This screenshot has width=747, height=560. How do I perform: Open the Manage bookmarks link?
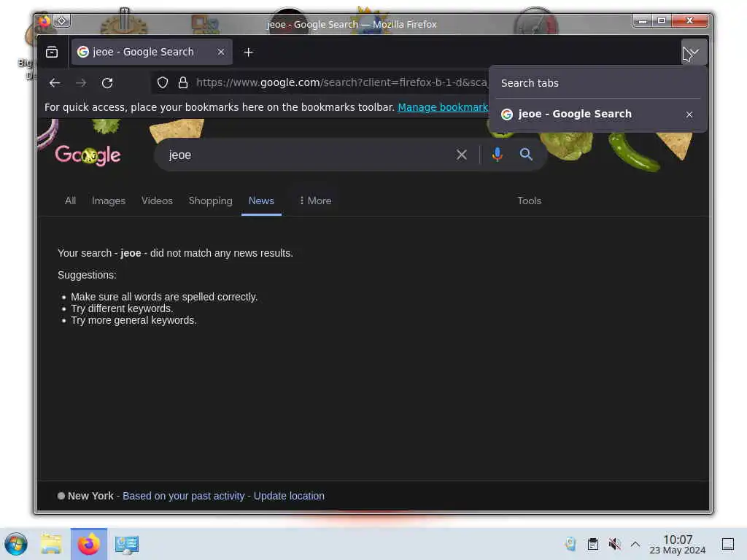click(443, 107)
